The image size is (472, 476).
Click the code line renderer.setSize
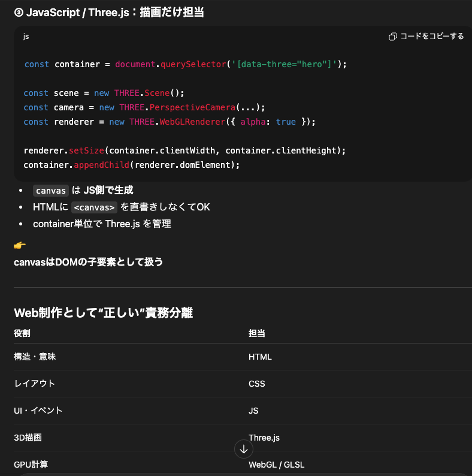[x=184, y=150]
